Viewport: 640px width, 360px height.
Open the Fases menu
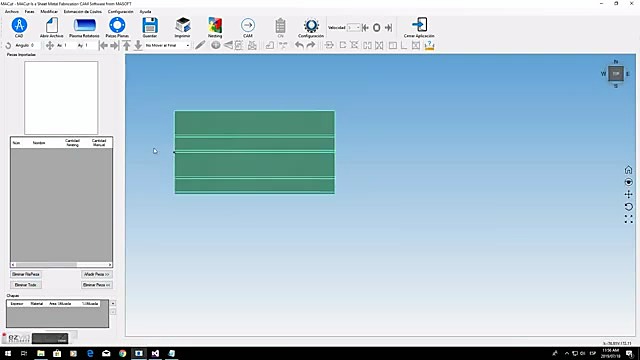point(29,11)
